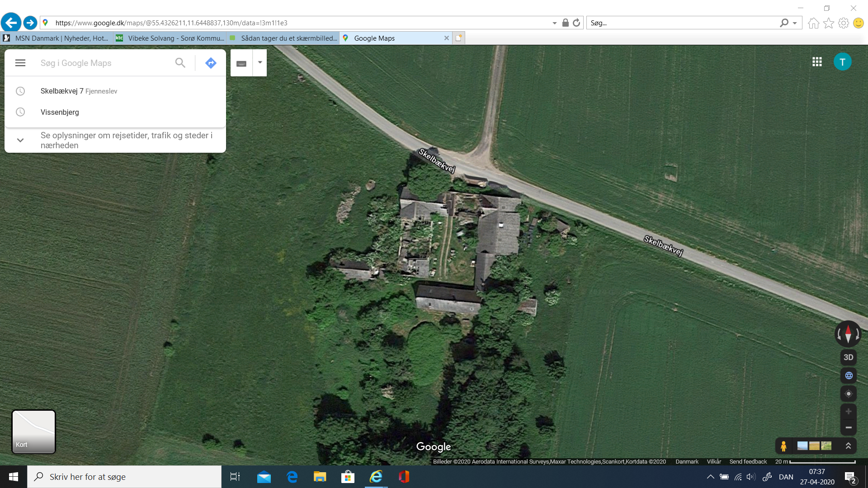Switch to Sådan tager du et skærmbillede tab
This screenshot has height=488, width=868.
coord(283,38)
